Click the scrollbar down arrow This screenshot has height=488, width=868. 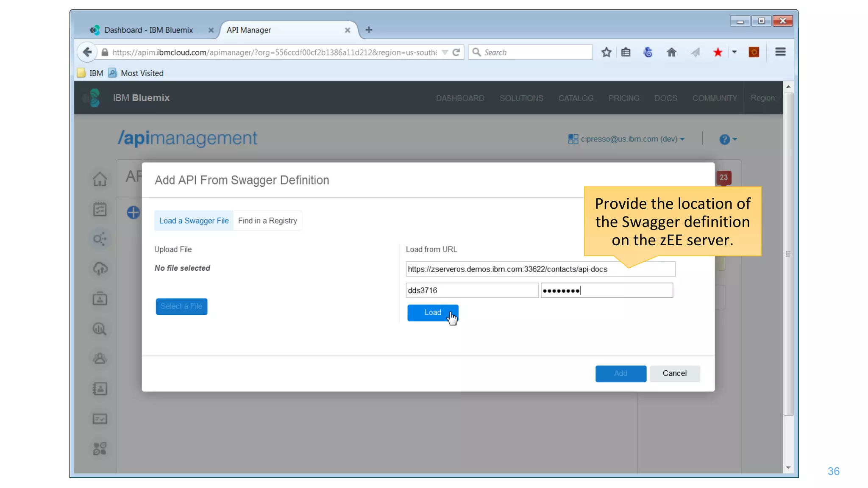[788, 468]
